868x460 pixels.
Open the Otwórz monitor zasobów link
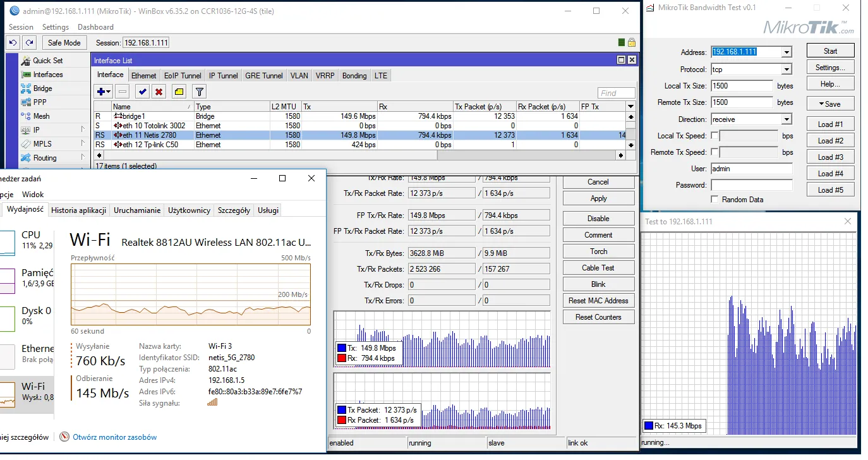click(114, 437)
